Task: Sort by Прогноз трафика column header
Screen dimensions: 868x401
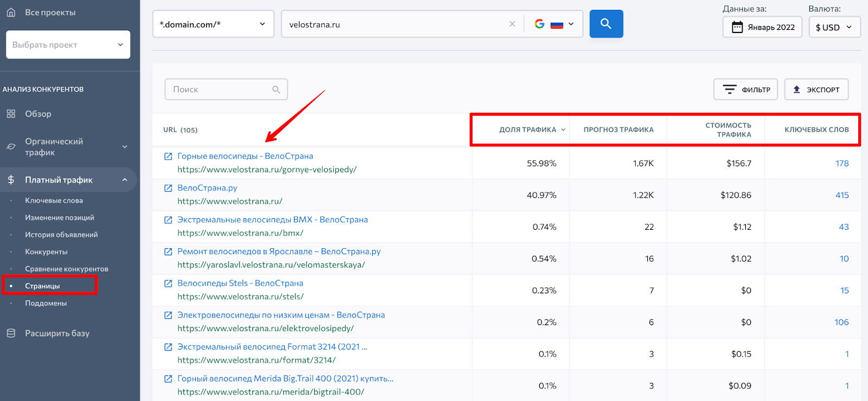Action: (x=618, y=130)
